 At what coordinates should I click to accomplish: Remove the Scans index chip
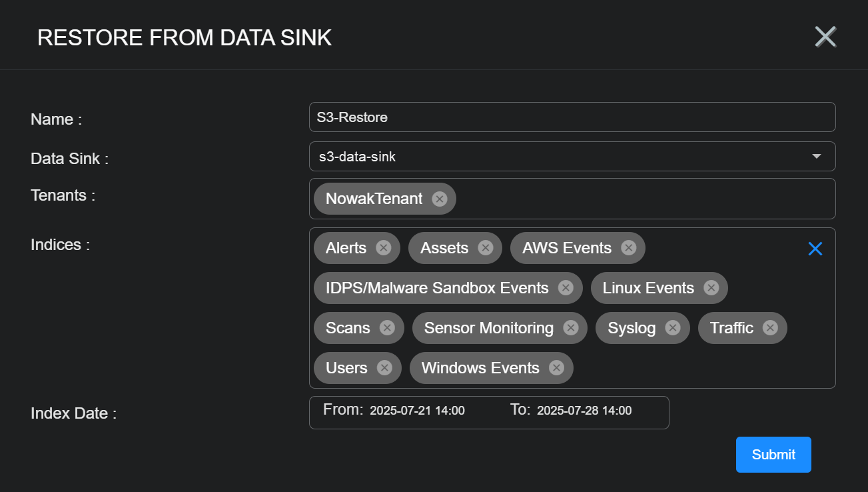click(387, 328)
